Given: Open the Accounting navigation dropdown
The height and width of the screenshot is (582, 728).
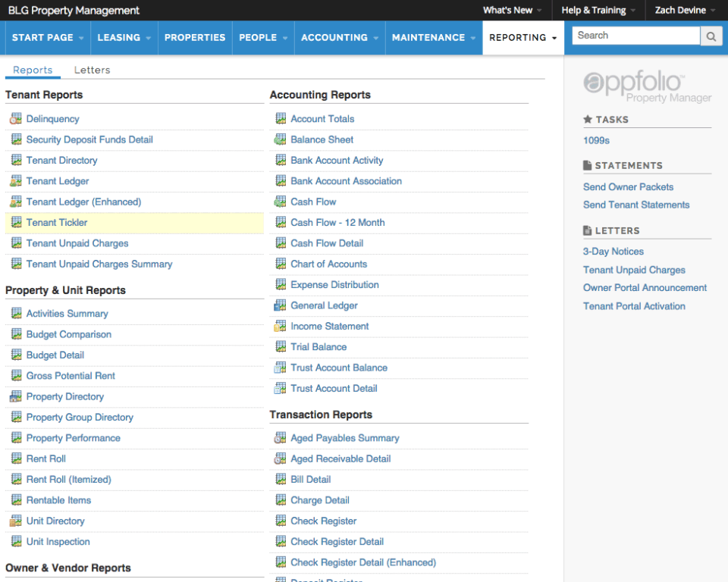Looking at the screenshot, I should pyautogui.click(x=338, y=37).
